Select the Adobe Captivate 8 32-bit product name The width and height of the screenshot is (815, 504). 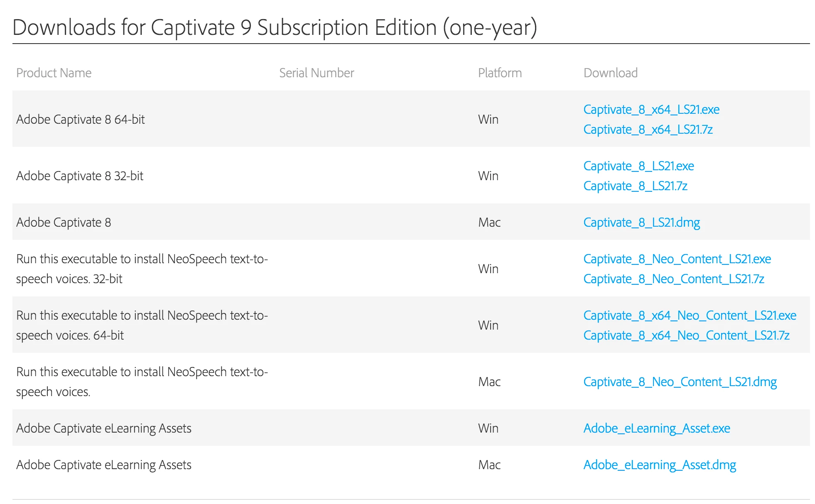click(80, 176)
